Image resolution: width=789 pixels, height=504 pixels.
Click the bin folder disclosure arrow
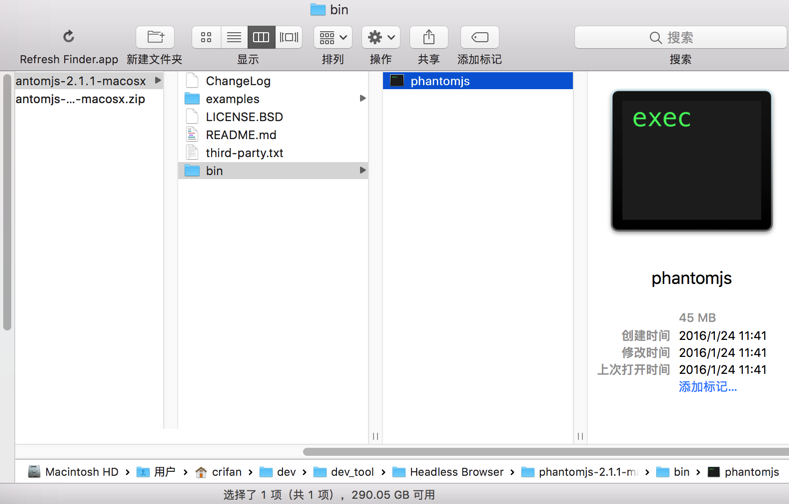point(362,171)
